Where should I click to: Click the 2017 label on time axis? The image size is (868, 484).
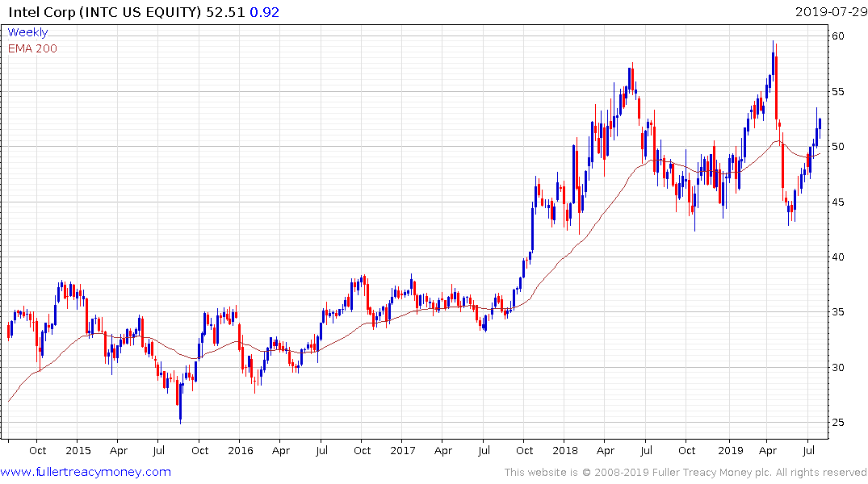click(402, 451)
